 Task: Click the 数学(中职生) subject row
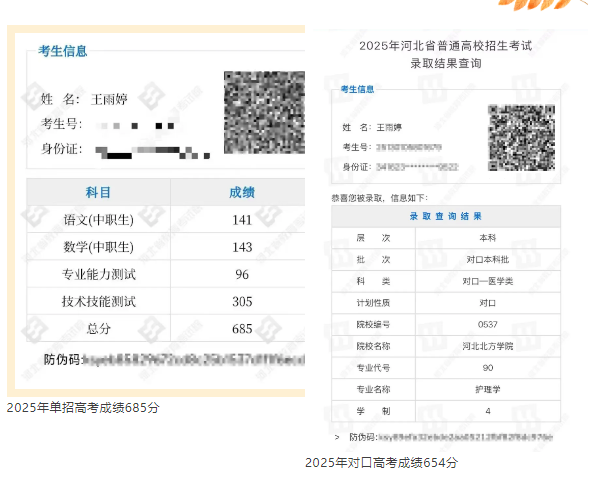(x=98, y=247)
